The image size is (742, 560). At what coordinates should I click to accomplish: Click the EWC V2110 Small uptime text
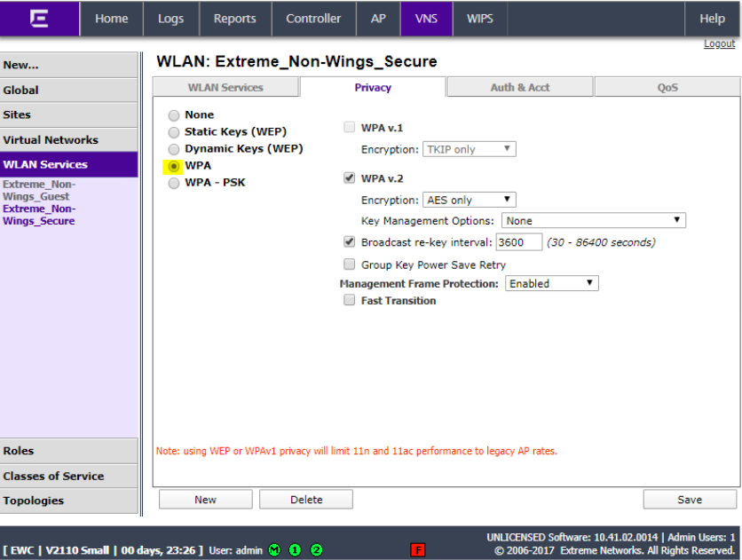[x=104, y=550]
